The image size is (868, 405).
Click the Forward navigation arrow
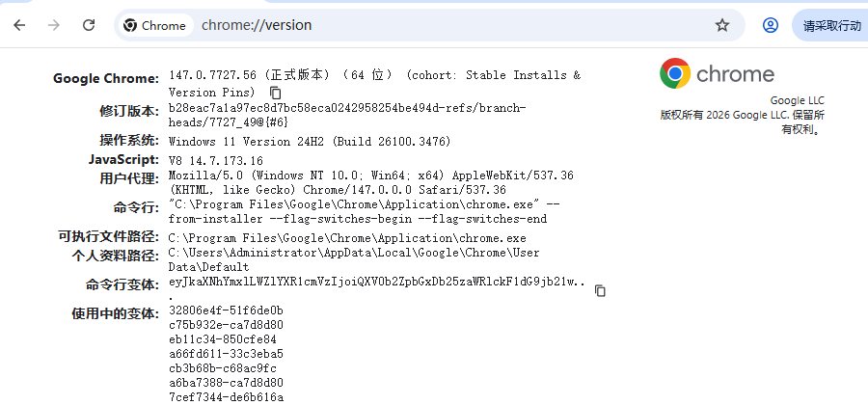(x=54, y=25)
